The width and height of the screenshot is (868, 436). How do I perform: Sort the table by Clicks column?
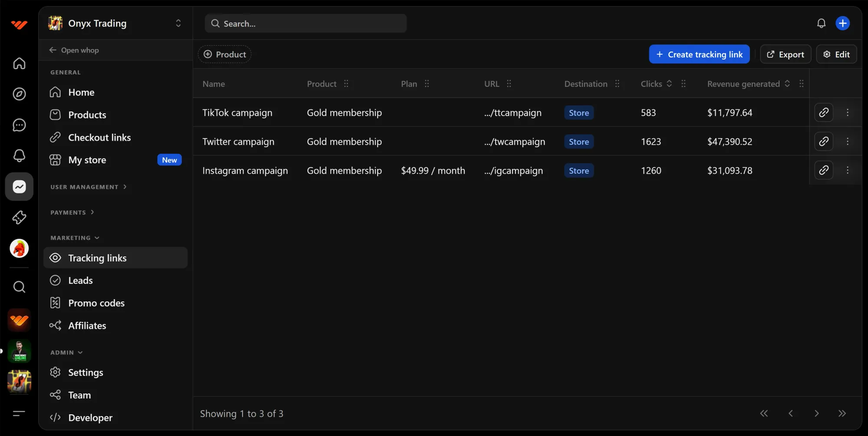coord(669,83)
